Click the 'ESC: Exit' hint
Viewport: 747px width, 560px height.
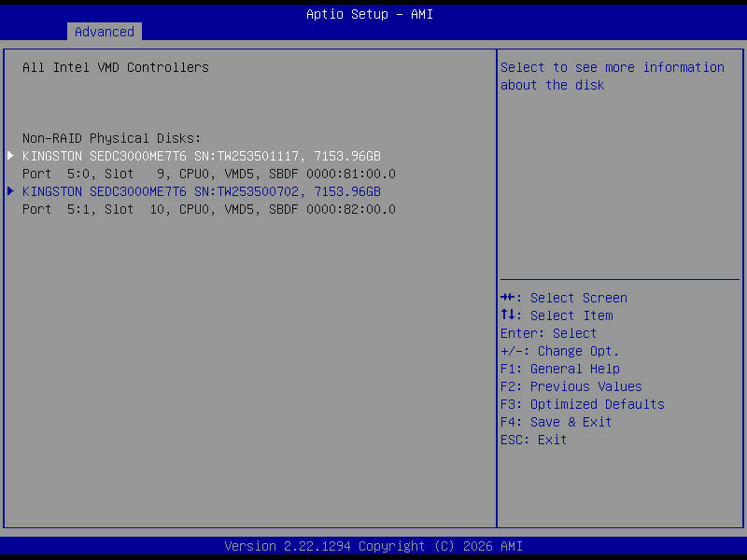pyautogui.click(x=533, y=440)
